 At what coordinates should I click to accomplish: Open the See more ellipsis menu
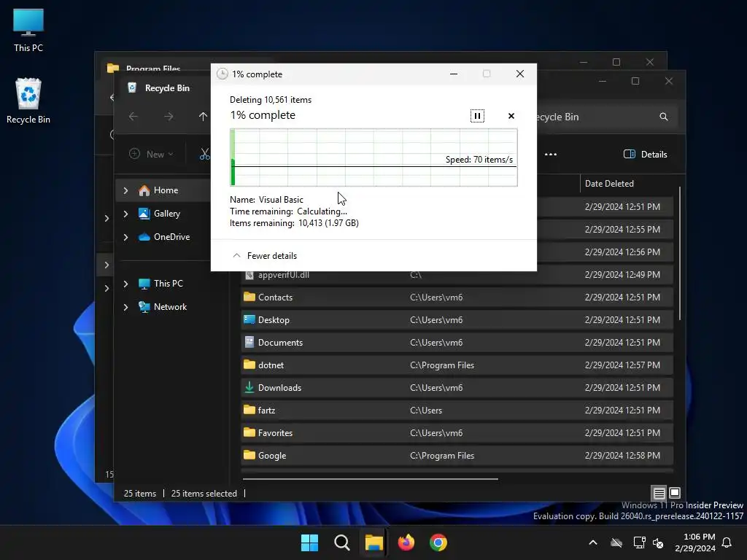[551, 155]
